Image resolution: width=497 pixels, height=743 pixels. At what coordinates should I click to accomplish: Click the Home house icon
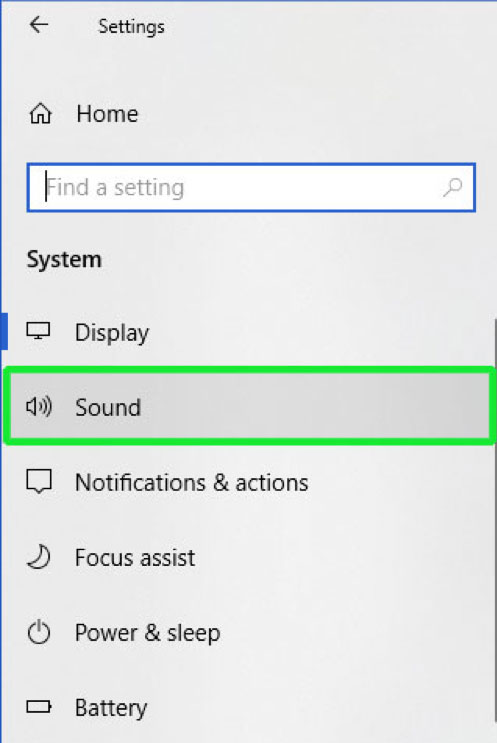(x=40, y=114)
